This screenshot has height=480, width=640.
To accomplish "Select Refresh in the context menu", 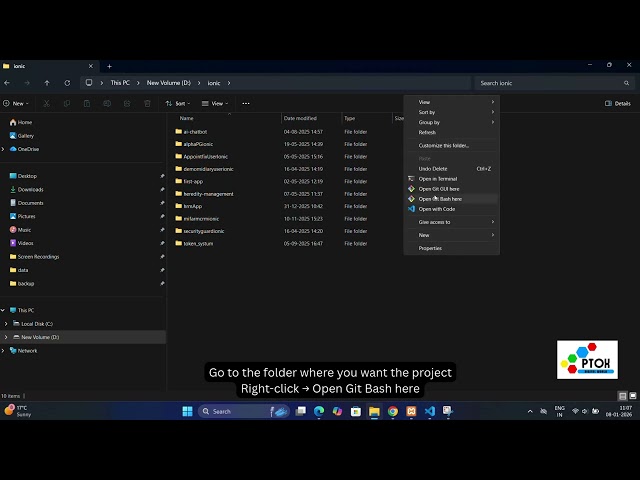I will [451, 132].
